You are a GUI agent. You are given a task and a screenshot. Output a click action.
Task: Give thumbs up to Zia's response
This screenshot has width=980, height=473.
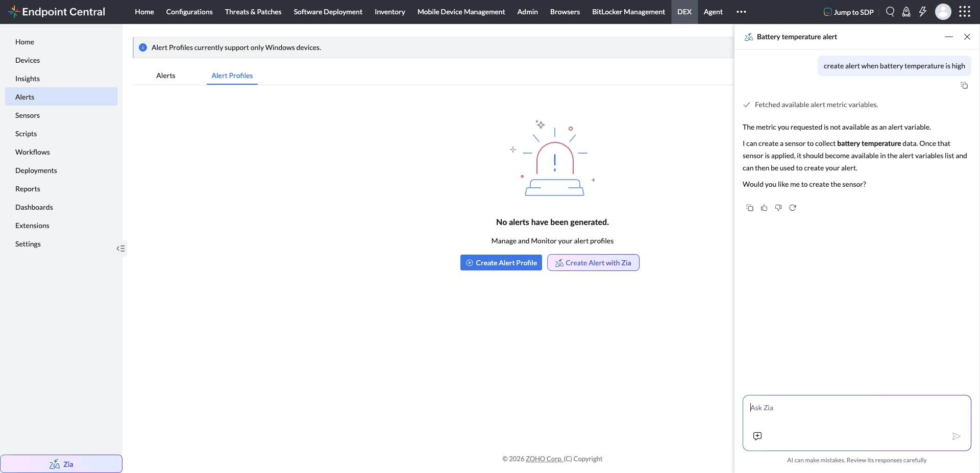(x=764, y=208)
